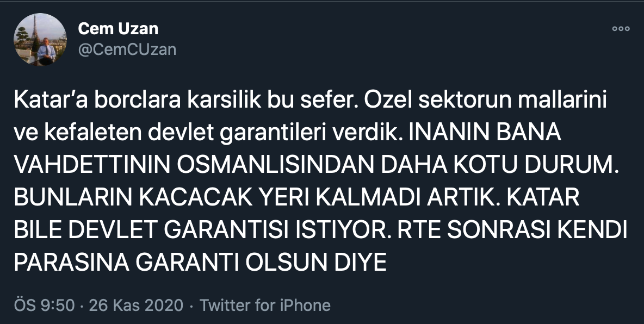Open Cem Uzan's profile via his display name
Image resolution: width=644 pixels, height=324 pixels.
117,28
